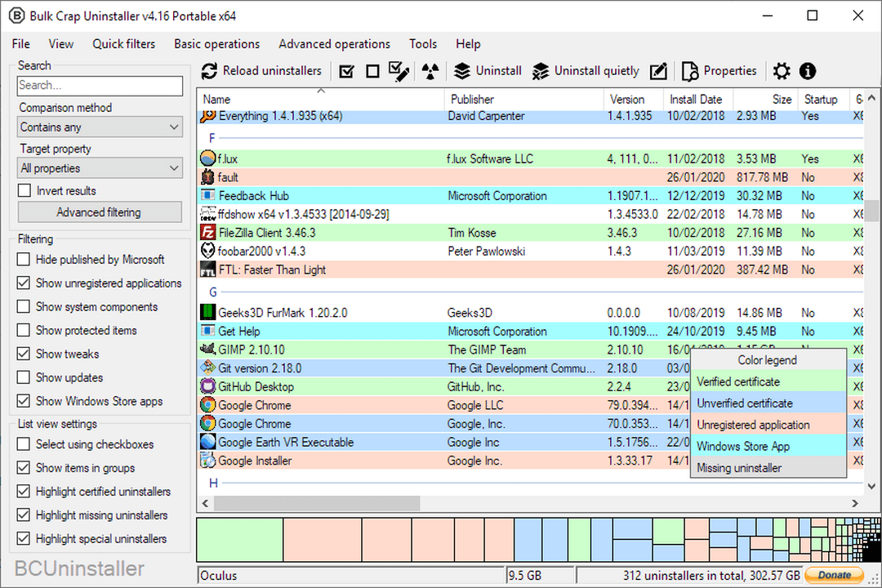Click the Advanced filtering button
The image size is (882, 588).
pyautogui.click(x=99, y=212)
